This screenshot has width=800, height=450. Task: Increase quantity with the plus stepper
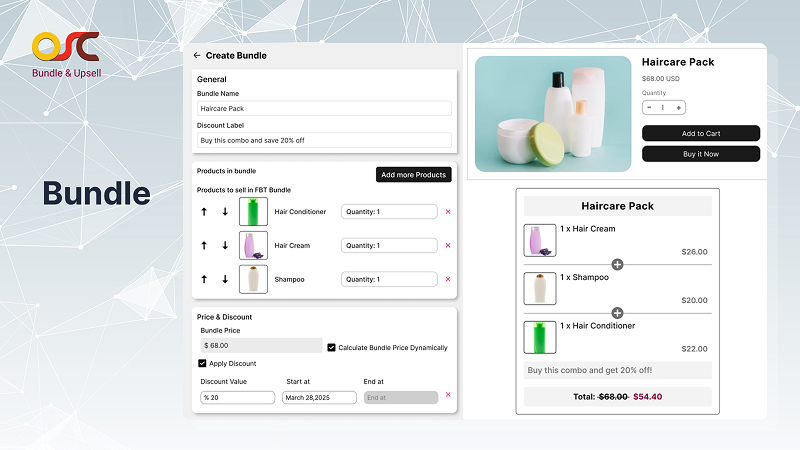tap(679, 108)
